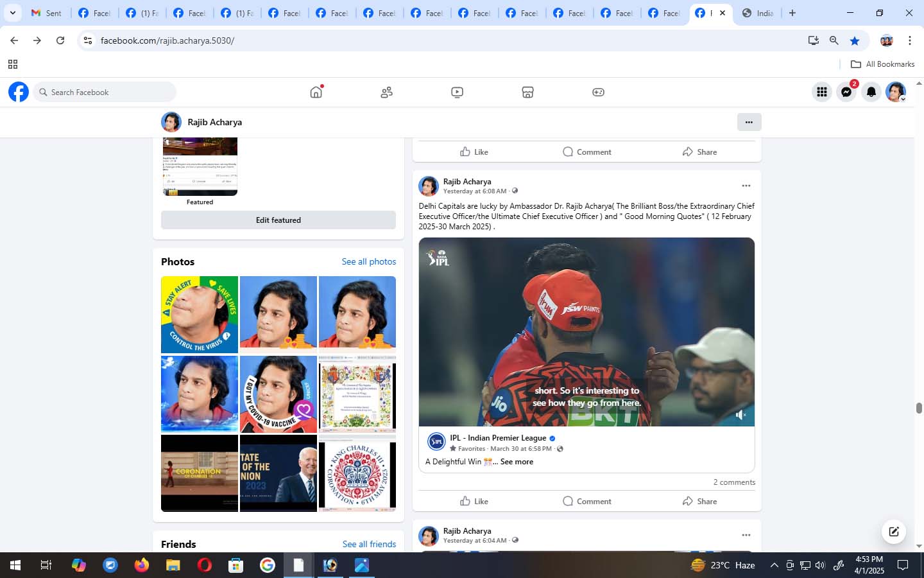This screenshot has width=924, height=578.
Task: Open the coronation invitation card photo
Action: 357,394
